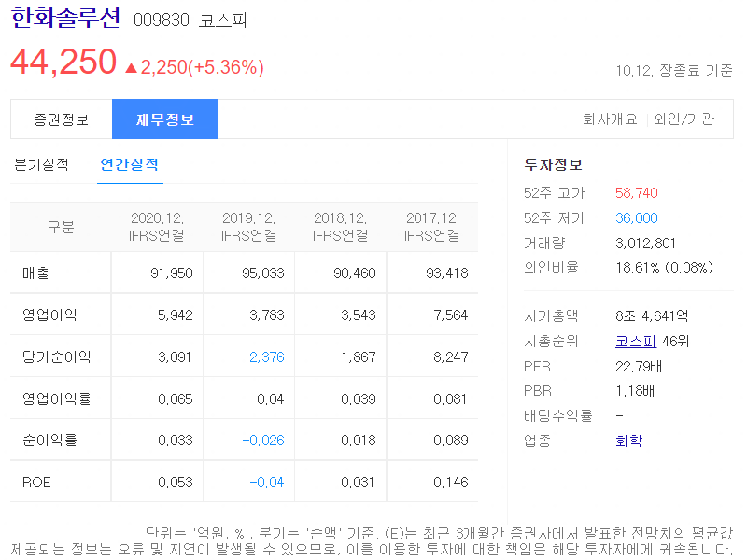
Task: Click the negative net income -2,376
Action: click(263, 357)
